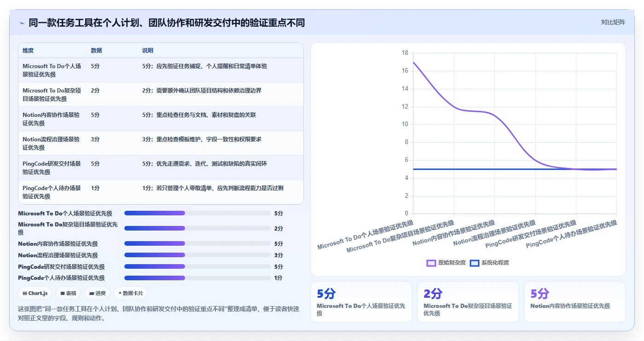Click the heading about 同一款任务工具
This screenshot has width=644, height=341.
(x=167, y=23)
